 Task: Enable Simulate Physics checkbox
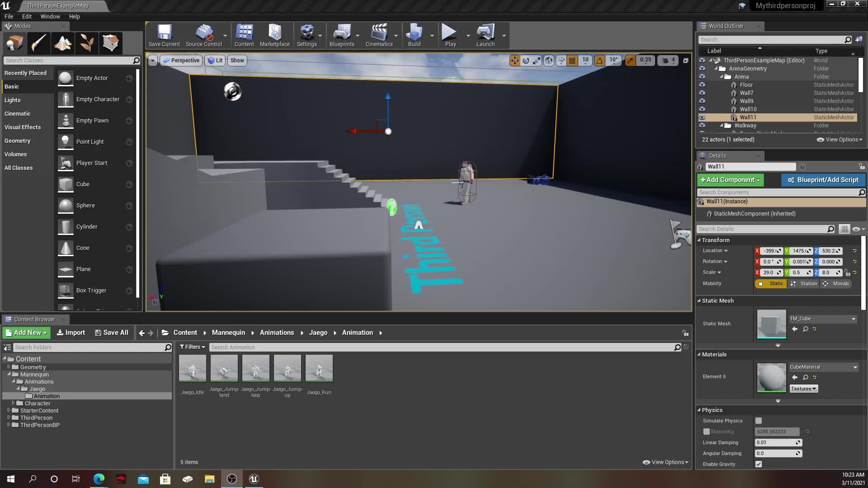coord(759,420)
